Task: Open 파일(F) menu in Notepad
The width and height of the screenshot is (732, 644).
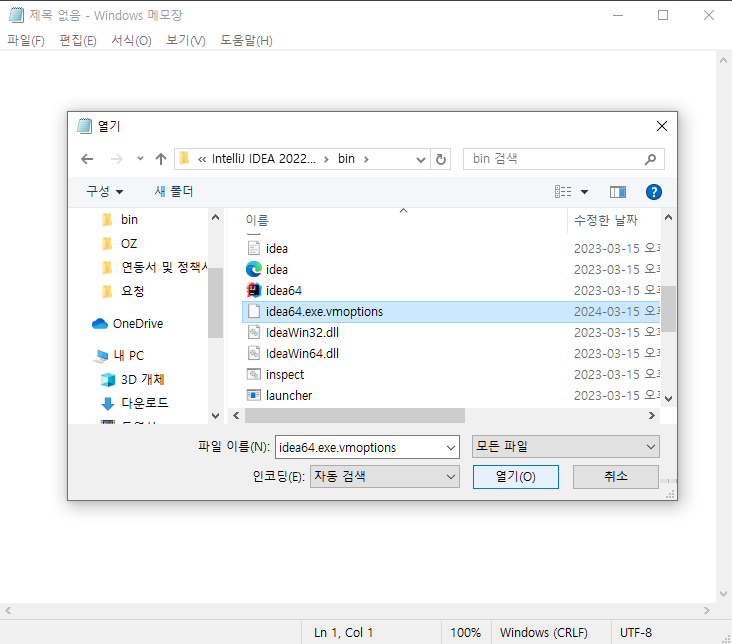Action: [x=26, y=41]
